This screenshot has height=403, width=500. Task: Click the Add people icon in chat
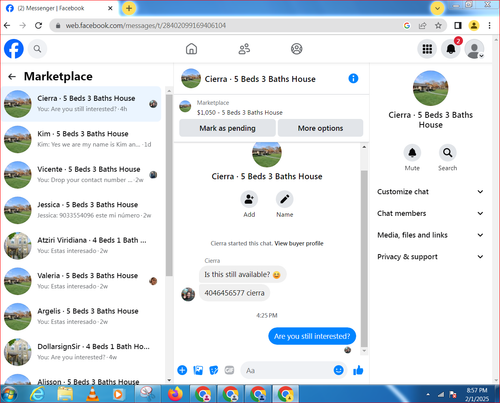249,199
